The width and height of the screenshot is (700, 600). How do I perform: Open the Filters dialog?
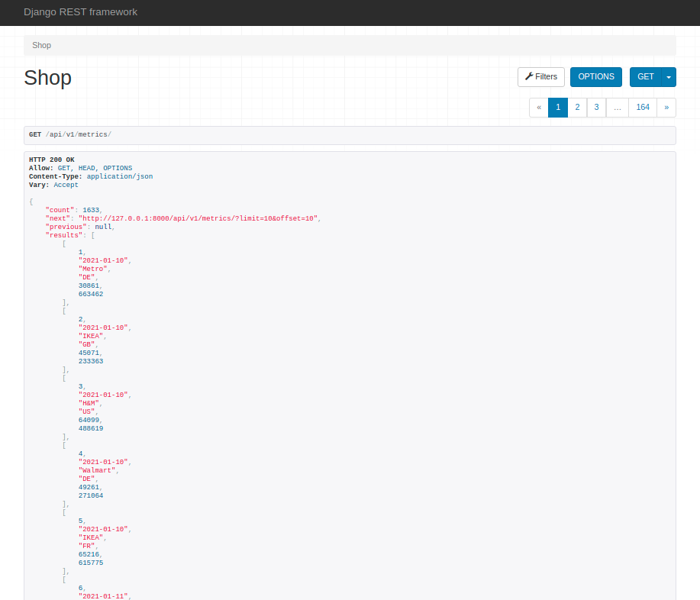(540, 76)
